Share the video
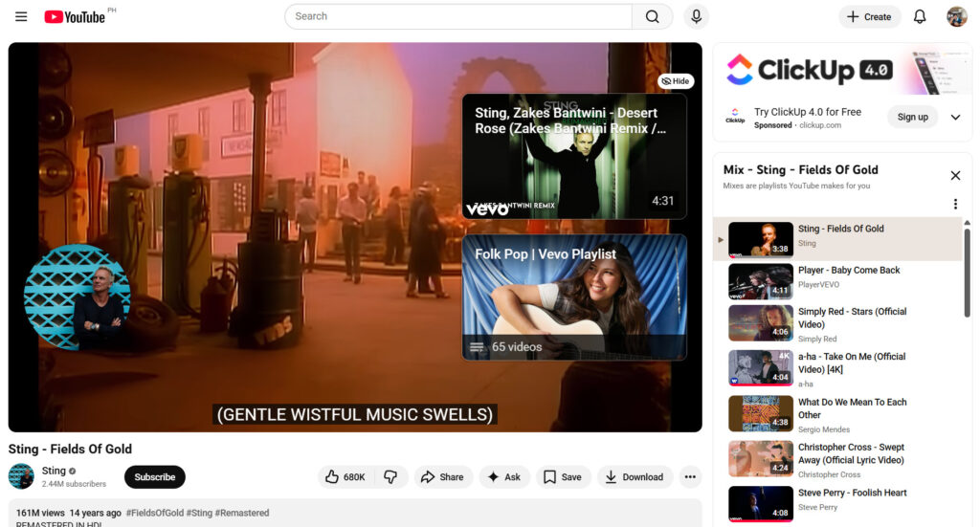Image resolution: width=980 pixels, height=527 pixels. point(442,477)
